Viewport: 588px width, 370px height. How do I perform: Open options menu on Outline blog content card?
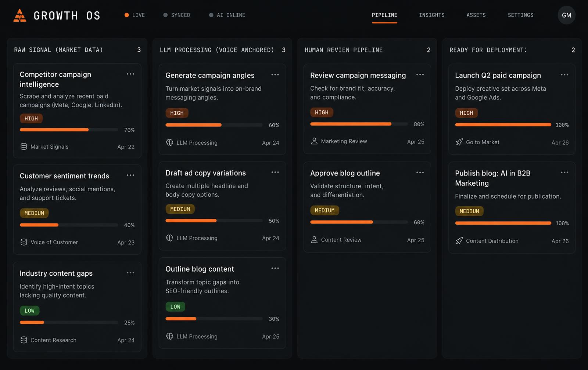[x=275, y=268]
